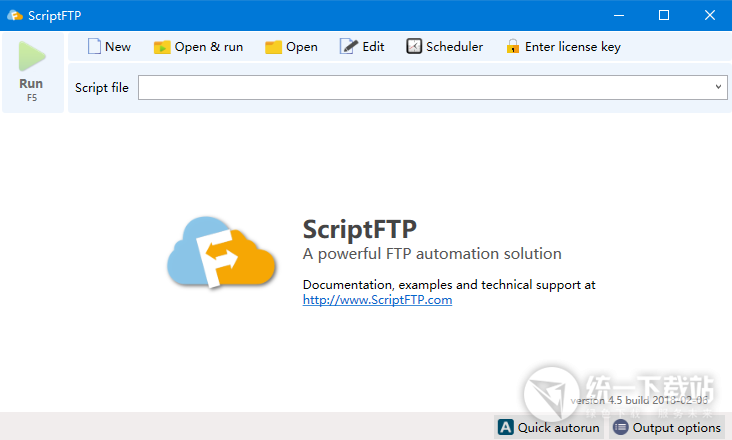732x440 pixels.
Task: Click the version build text
Action: [x=640, y=400]
